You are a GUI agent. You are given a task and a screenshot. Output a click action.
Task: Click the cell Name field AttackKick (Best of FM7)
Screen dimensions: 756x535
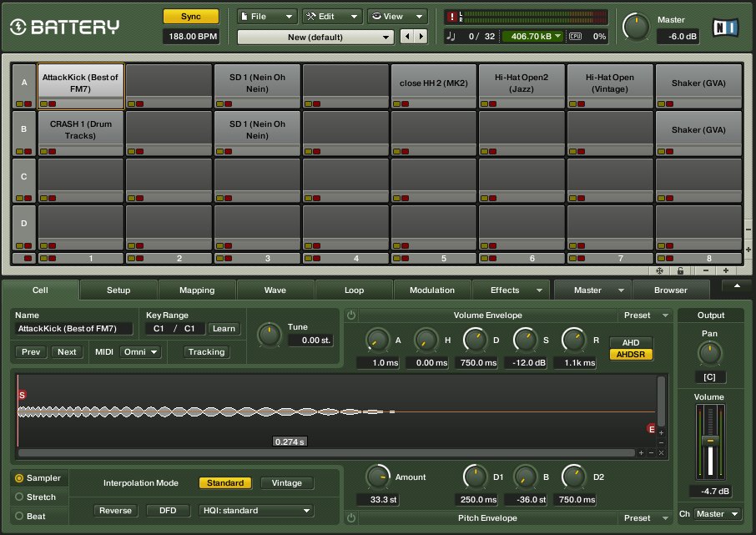pyautogui.click(x=73, y=329)
